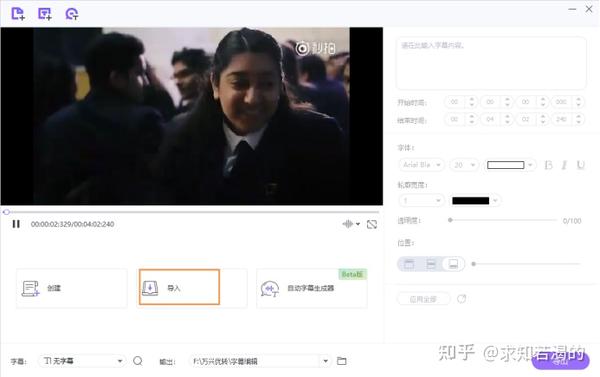600x377 pixels.
Task: Open the Arial Bla font family dropdown
Action: pos(422,165)
